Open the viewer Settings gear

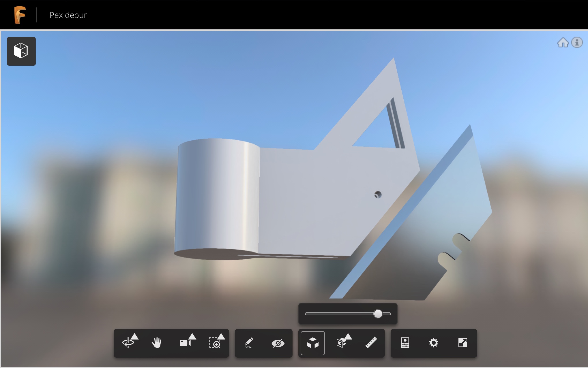434,343
